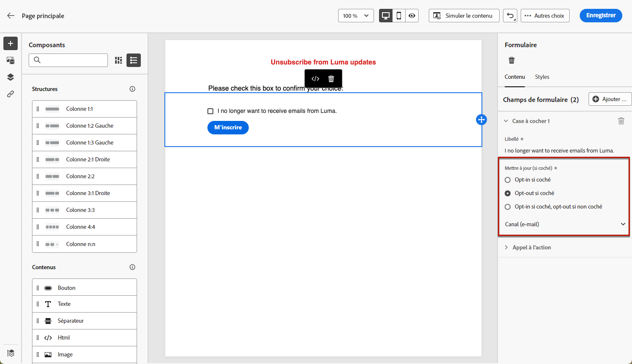The image size is (632, 364).
Task: Select mobile preview mode
Action: (399, 16)
